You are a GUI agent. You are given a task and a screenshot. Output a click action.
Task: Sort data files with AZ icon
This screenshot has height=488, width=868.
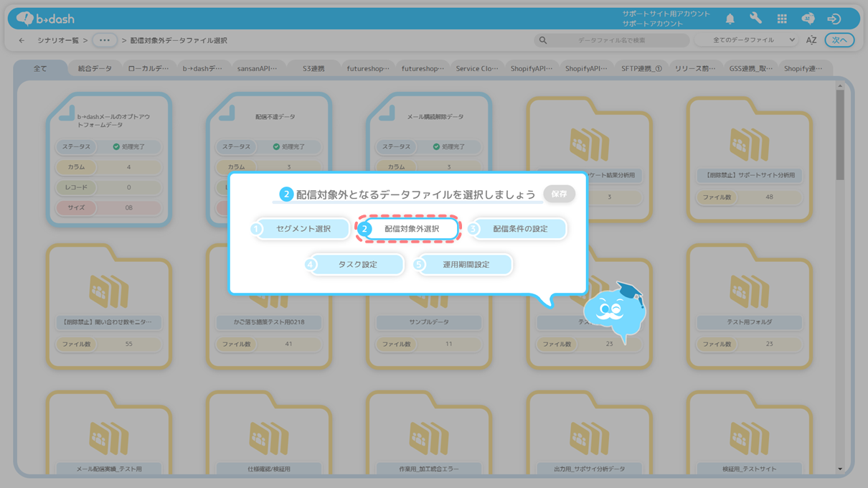point(811,40)
